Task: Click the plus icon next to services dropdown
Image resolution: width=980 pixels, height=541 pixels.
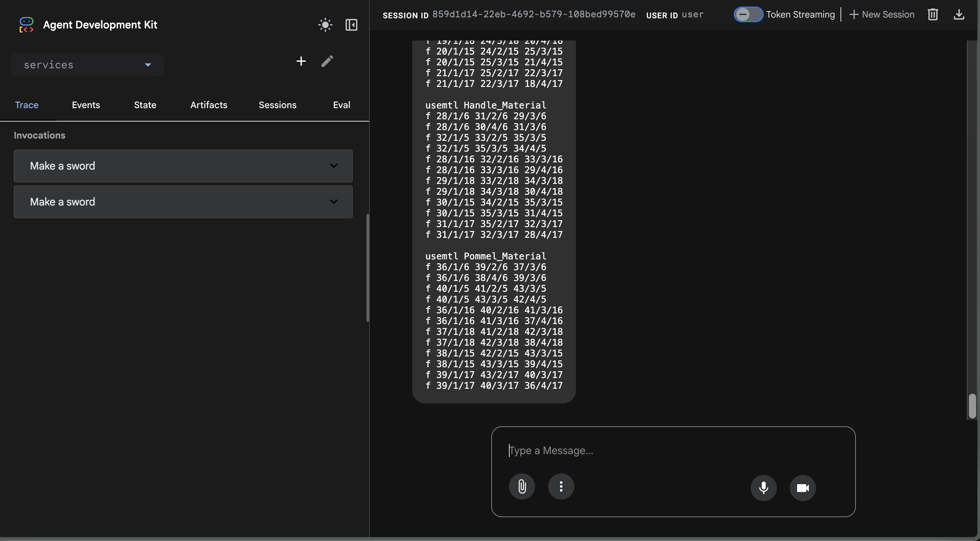Action: [x=301, y=61]
